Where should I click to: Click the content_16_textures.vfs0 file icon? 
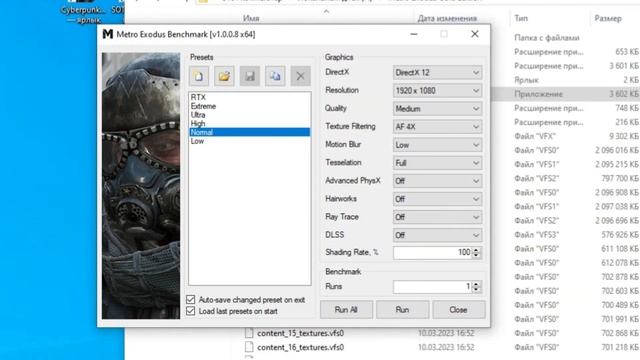[x=249, y=347]
